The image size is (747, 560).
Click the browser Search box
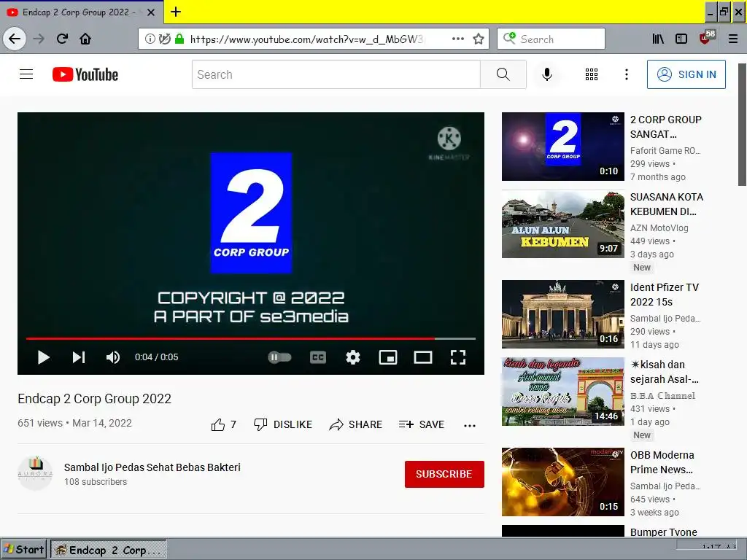(551, 39)
